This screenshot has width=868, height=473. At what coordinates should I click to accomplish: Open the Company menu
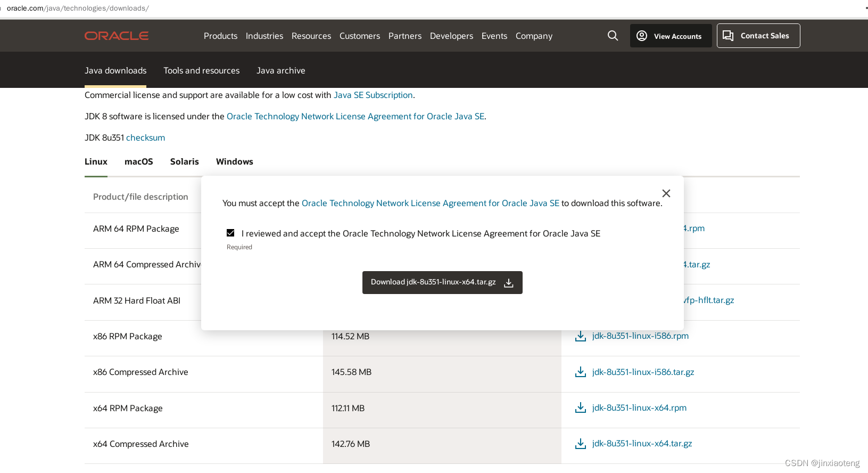[534, 36]
